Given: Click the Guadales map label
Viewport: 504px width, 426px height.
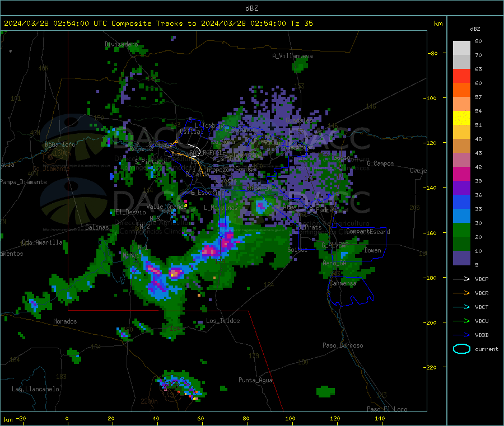Looking at the screenshot, I should (x=299, y=120).
